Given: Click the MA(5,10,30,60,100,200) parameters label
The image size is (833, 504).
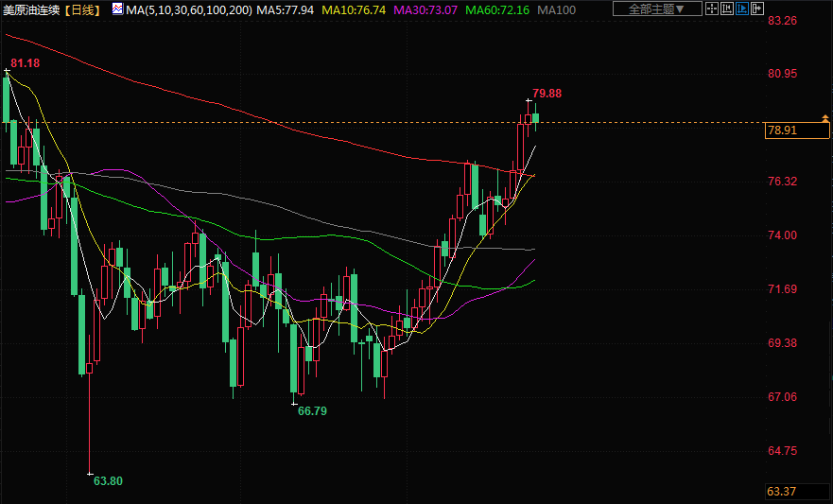Looking at the screenshot, I should [x=188, y=9].
